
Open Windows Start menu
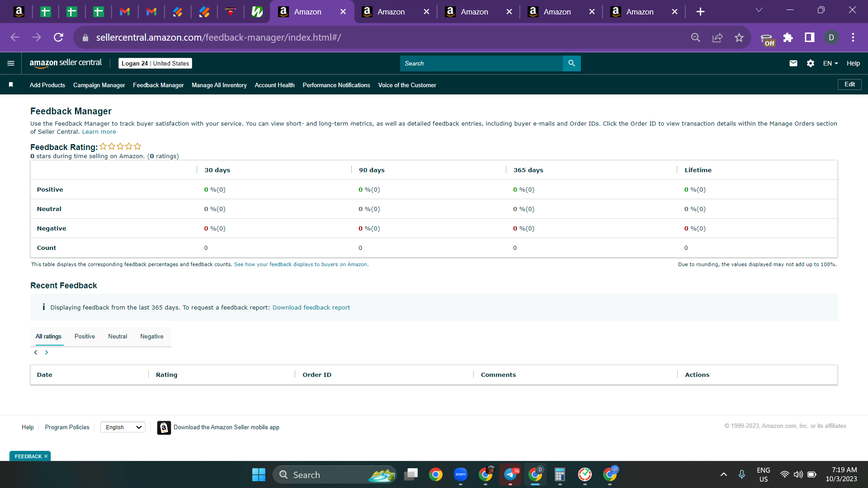point(259,474)
